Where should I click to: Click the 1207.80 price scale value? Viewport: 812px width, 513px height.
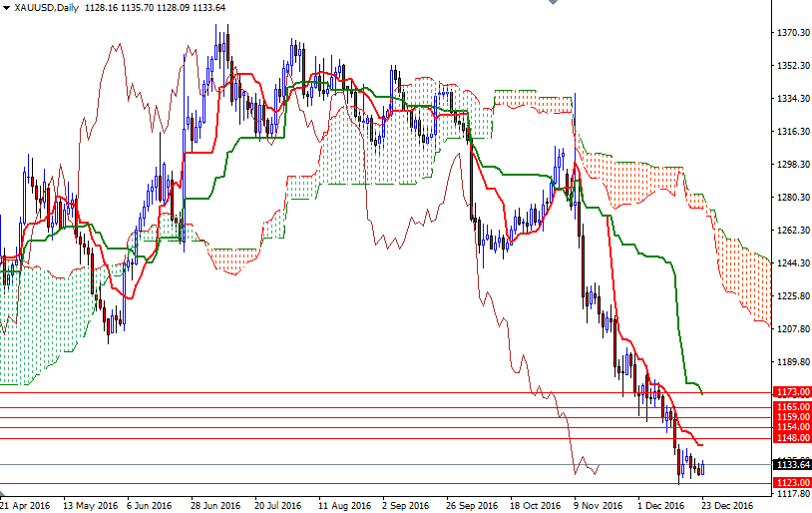coord(793,329)
